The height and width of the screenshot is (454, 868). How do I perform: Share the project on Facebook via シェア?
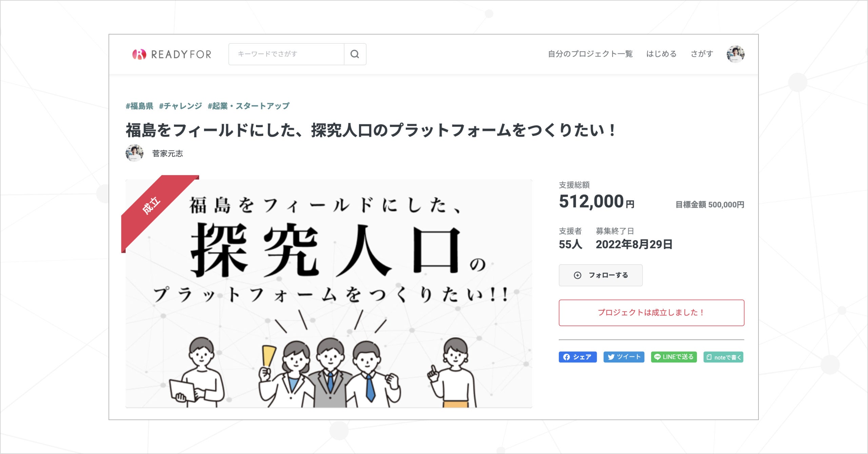coord(577,357)
